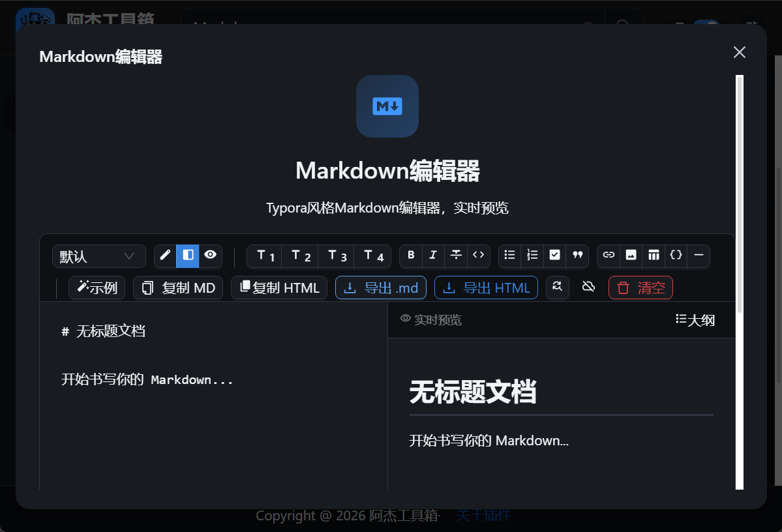Toggle cloud-off autosave icon

click(x=588, y=288)
